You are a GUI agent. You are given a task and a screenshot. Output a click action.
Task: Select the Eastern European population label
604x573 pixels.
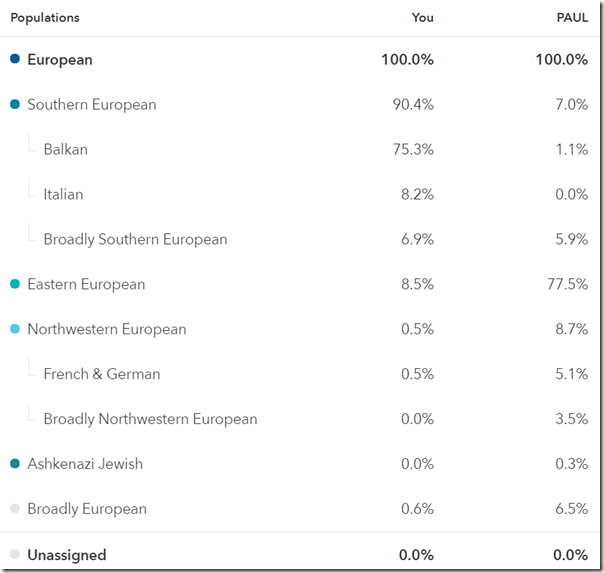(x=86, y=284)
